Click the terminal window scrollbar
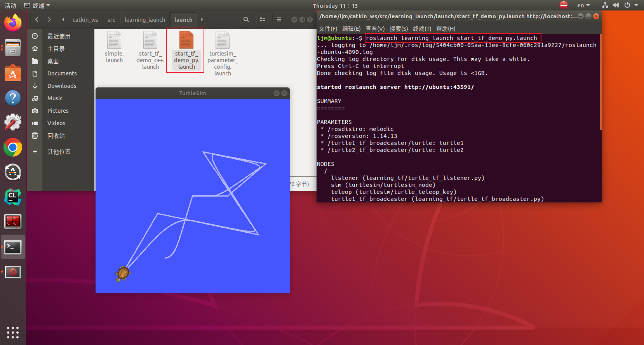The image size is (644, 345). pyautogui.click(x=600, y=82)
